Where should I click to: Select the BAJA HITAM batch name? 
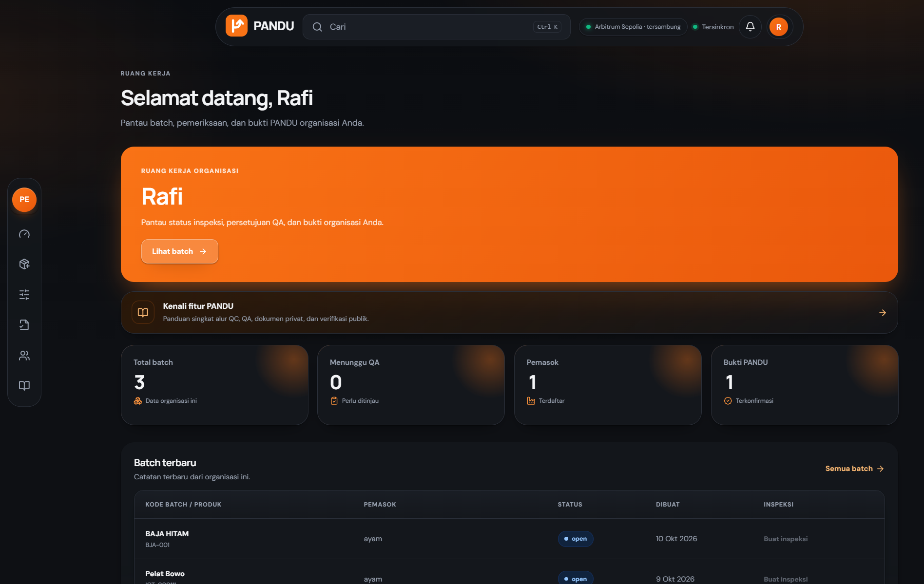(167, 534)
